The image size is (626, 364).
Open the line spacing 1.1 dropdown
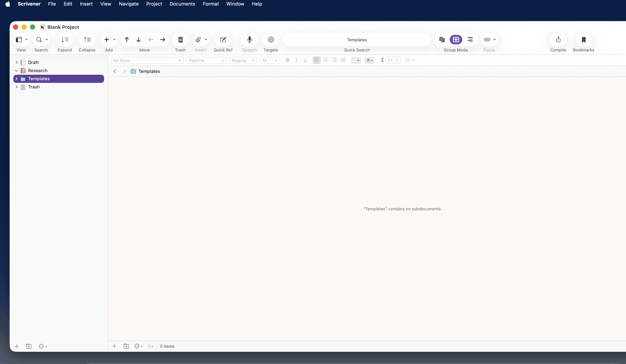pos(393,60)
